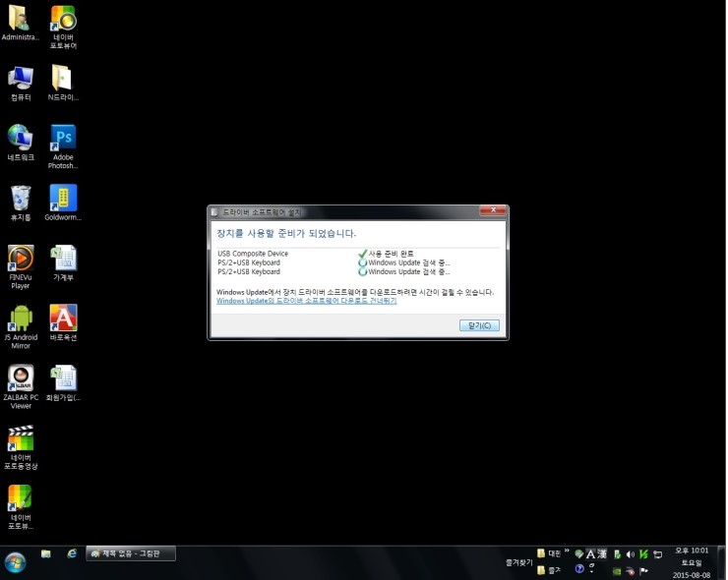
Task: Open the 바로옥션 desktop shortcut
Action: (x=63, y=319)
